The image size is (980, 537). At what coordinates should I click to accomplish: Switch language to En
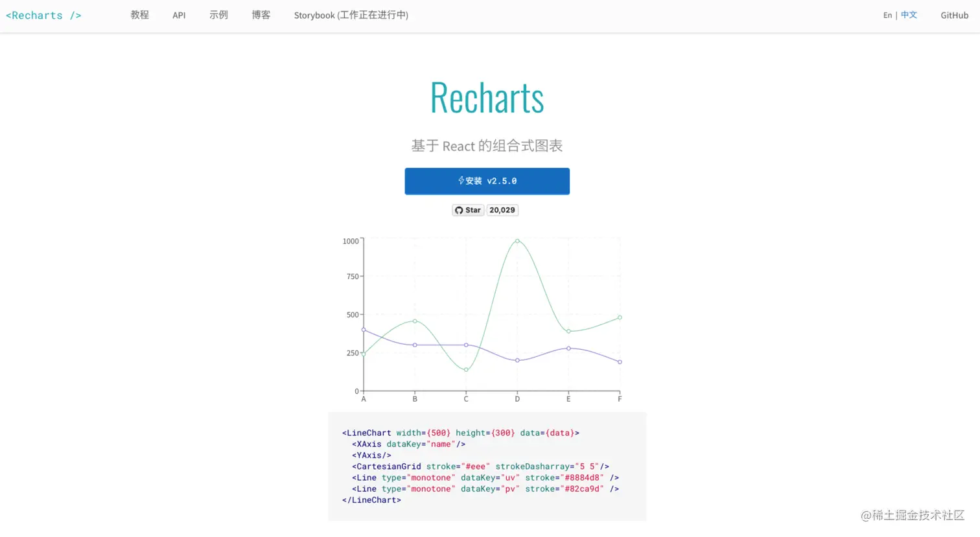pos(887,15)
